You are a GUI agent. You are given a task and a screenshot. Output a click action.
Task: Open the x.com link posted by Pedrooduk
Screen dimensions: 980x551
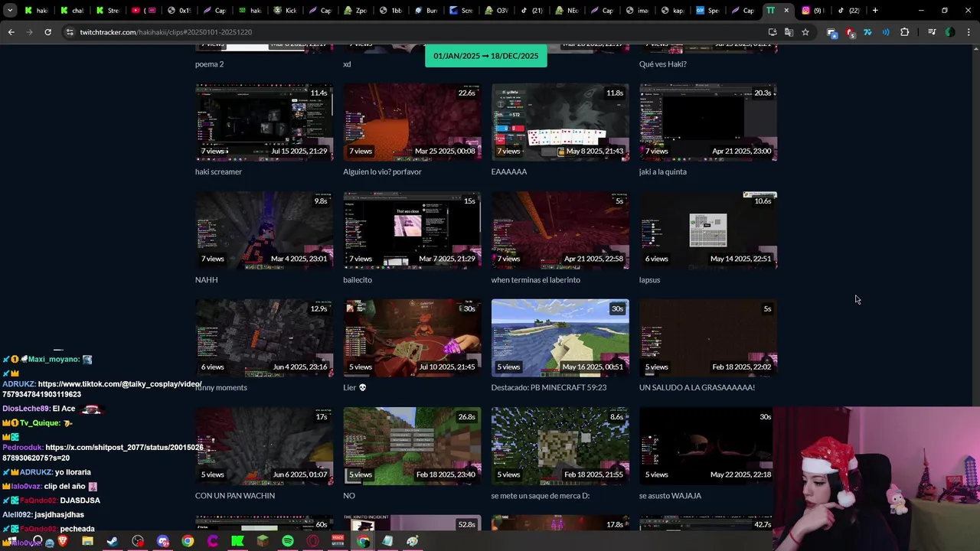point(103,452)
